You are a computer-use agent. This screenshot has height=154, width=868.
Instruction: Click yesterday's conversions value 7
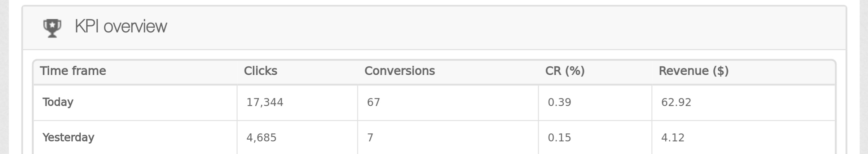tap(370, 138)
